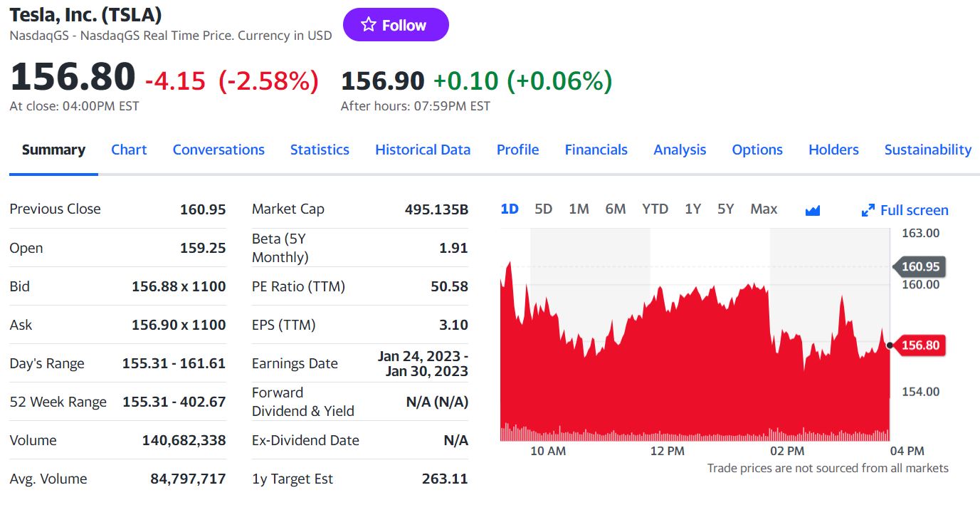
Task: Select the 1Y chart range
Action: [692, 209]
